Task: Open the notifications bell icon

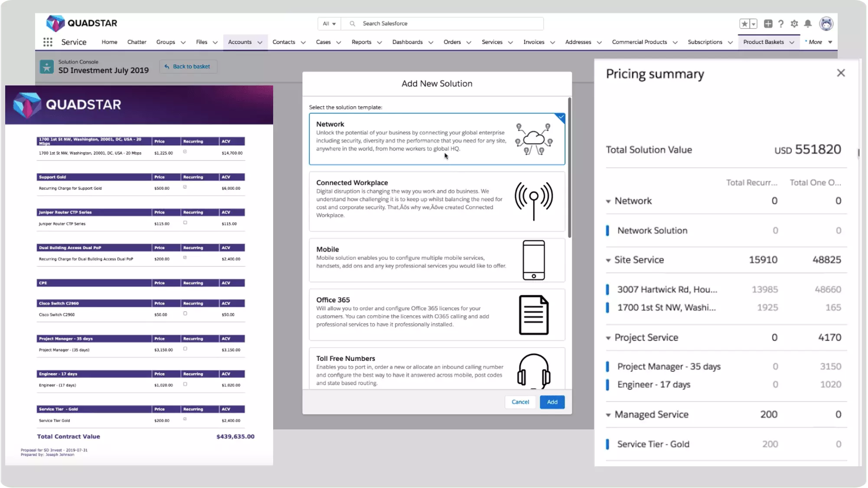Action: (808, 24)
